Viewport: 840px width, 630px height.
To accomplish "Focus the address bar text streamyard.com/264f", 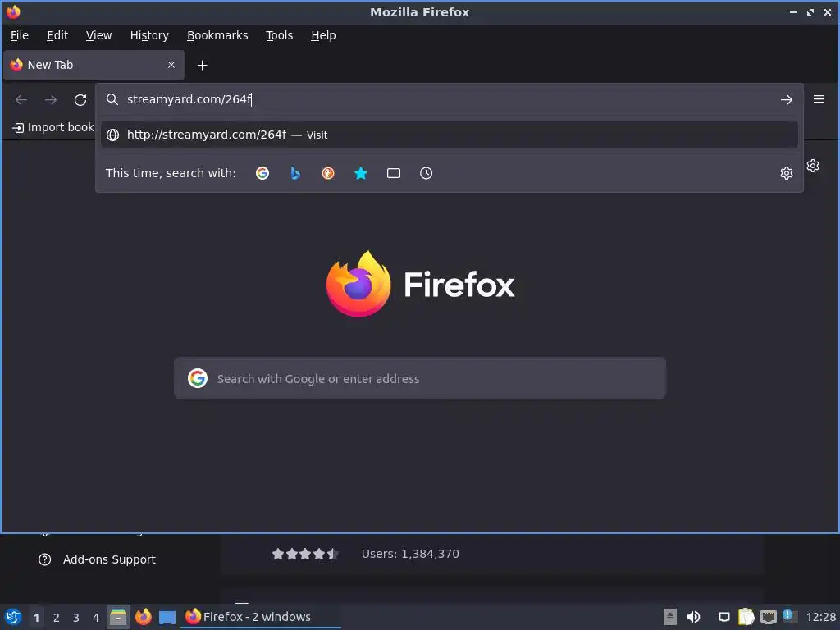I will click(189, 99).
